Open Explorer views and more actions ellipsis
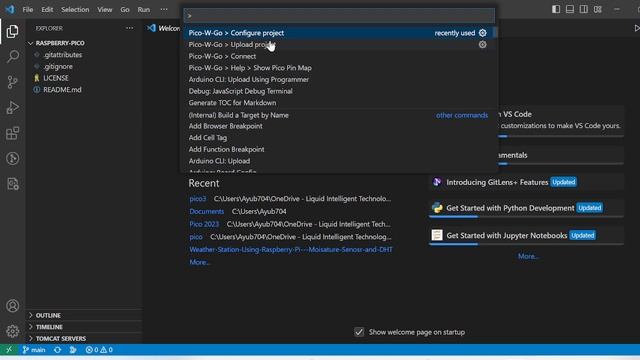Image resolution: width=640 pixels, height=360 pixels. point(129,28)
